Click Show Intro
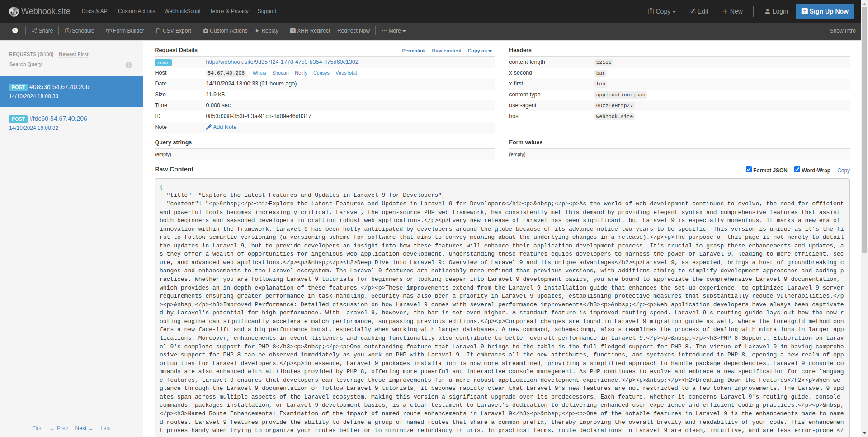 point(842,31)
